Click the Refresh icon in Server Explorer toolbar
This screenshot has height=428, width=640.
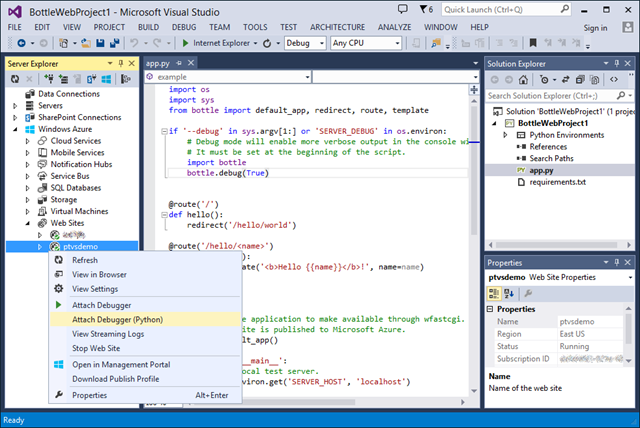tap(14, 78)
